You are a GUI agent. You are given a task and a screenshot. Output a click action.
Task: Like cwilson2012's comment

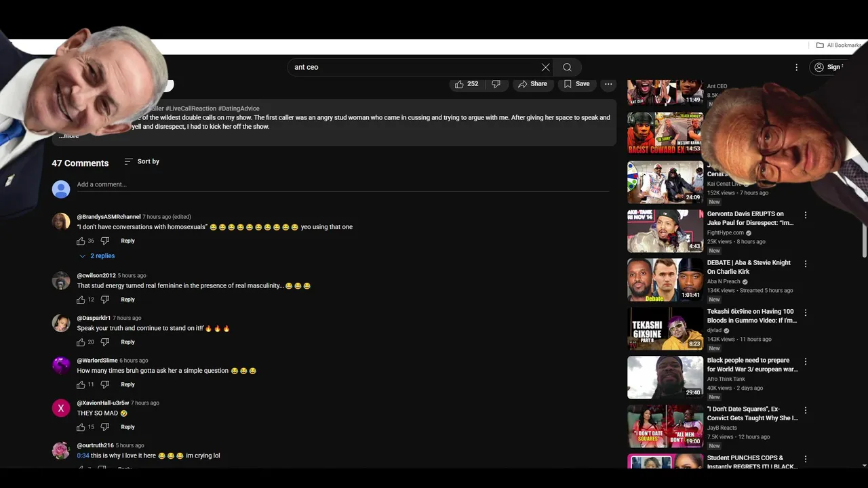coord(81,300)
